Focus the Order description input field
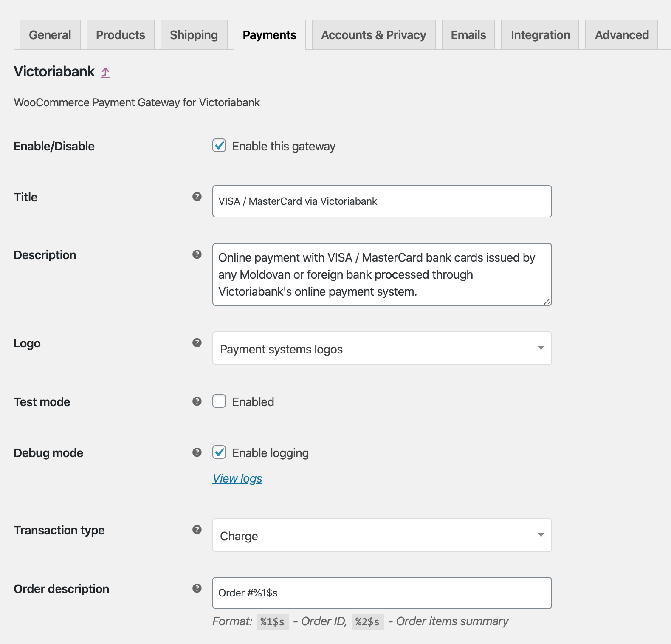Screen dimensions: 671x644 pyautogui.click(x=381, y=593)
